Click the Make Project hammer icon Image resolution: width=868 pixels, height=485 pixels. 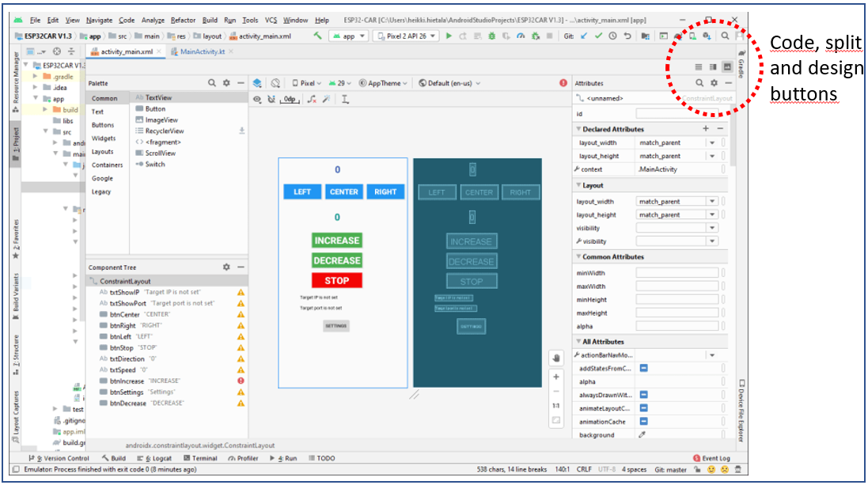click(317, 36)
